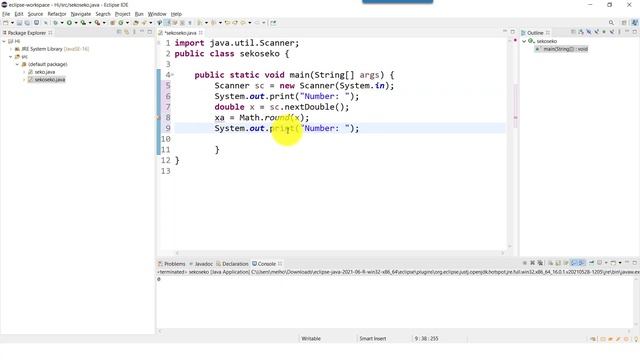
Task: Click the Save All toolbar icon
Action: tap(27, 23)
